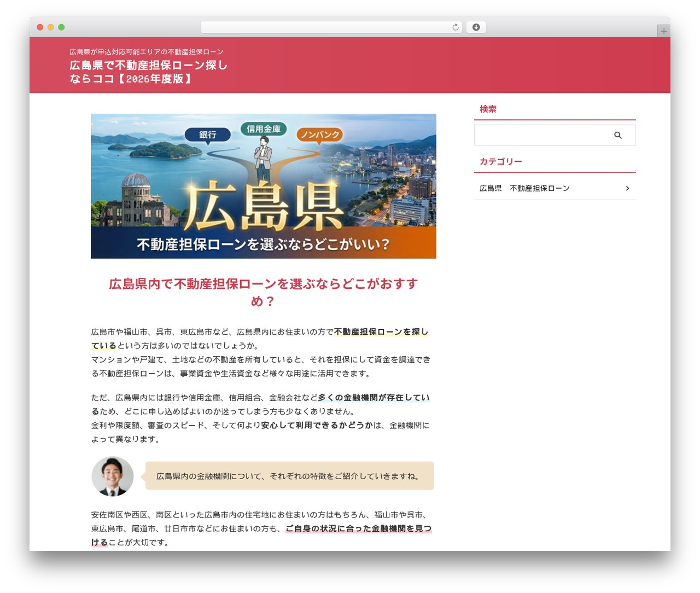Open browser downloads arrow icon
The height and width of the screenshot is (593, 700).
click(x=476, y=27)
